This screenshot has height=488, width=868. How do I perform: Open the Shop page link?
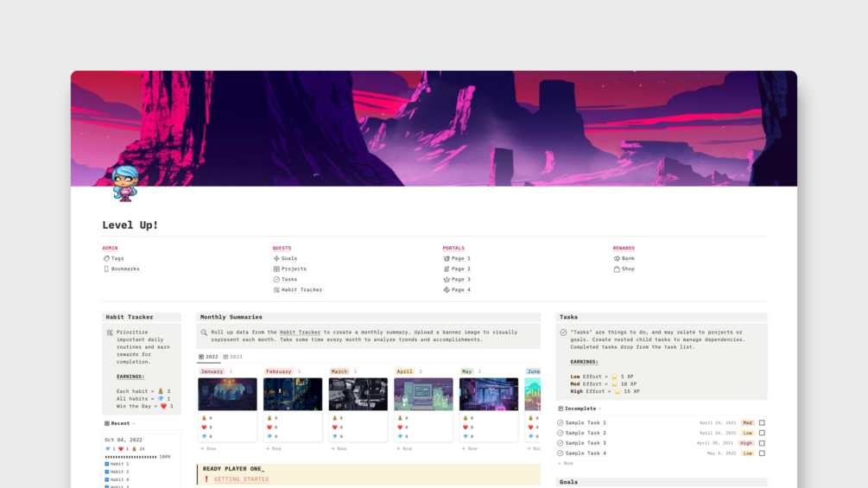pyautogui.click(x=628, y=269)
